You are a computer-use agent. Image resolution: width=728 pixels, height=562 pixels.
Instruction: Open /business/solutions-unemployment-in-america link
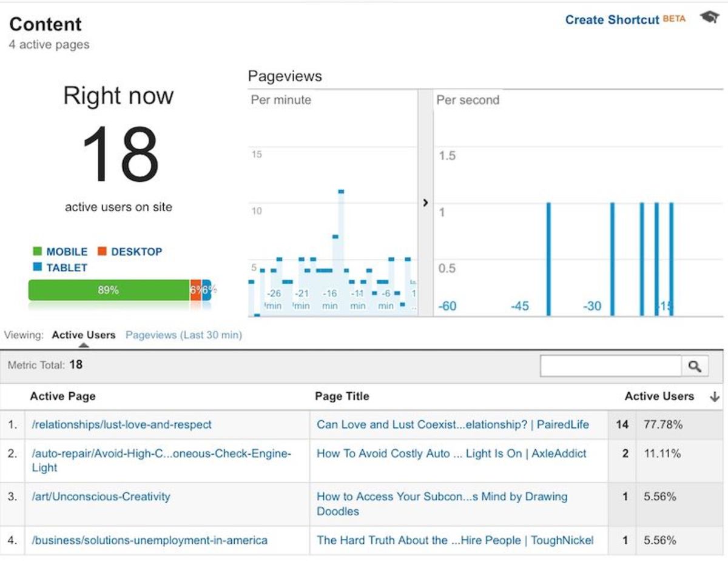(x=149, y=540)
